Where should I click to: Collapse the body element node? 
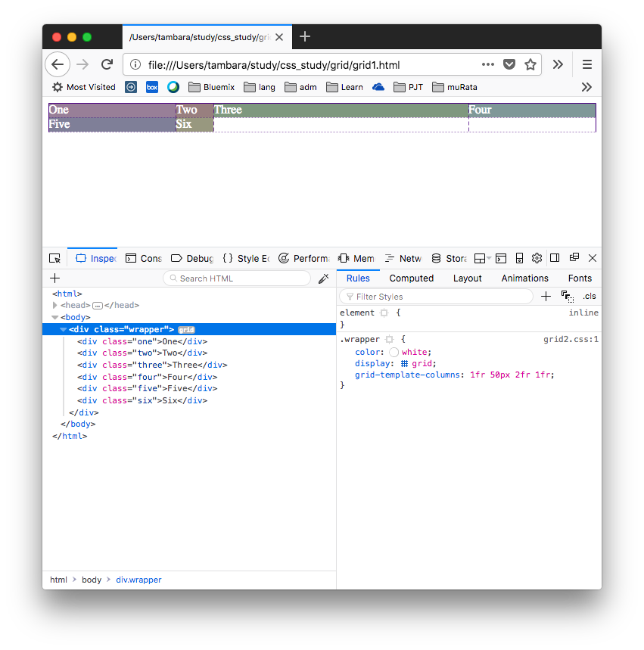(54, 317)
